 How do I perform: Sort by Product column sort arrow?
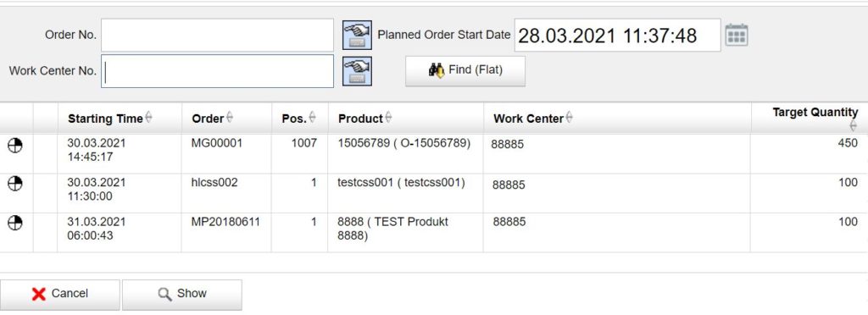tap(388, 118)
